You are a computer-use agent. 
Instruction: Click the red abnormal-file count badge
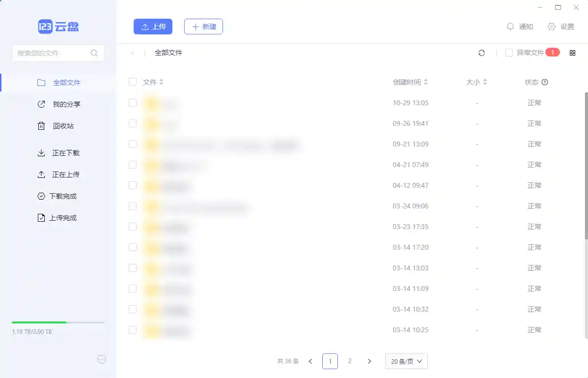552,53
